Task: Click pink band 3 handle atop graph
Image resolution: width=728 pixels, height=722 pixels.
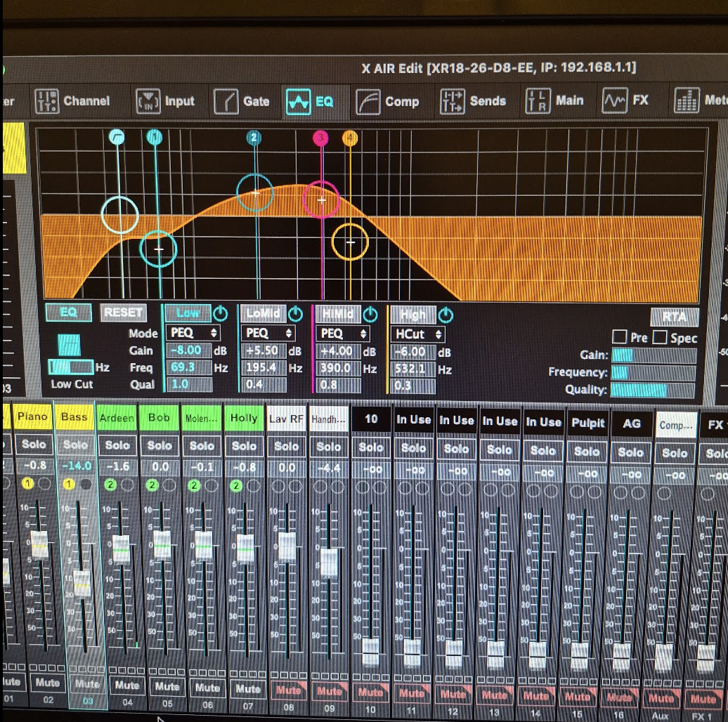Action: point(320,138)
